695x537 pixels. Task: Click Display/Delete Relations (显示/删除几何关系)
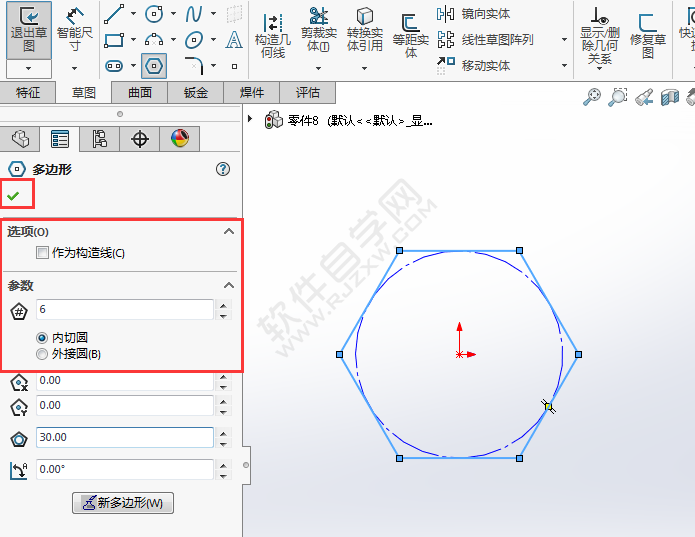pyautogui.click(x=599, y=36)
